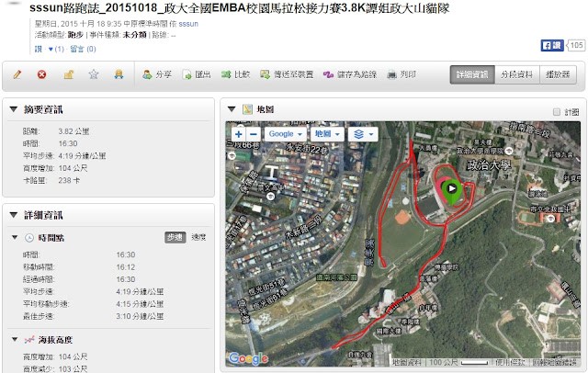Click the 3.82 公里 distance value
588x373 pixels.
73,131
